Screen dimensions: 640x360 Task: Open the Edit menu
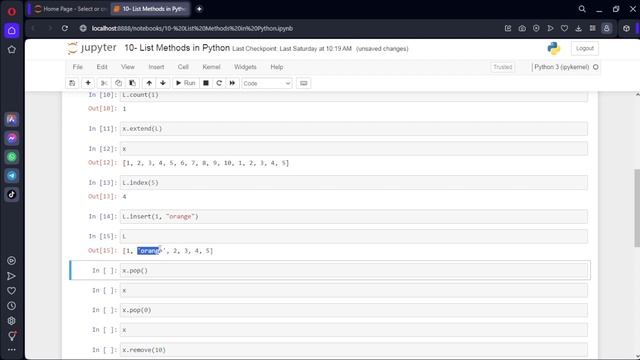tap(102, 67)
